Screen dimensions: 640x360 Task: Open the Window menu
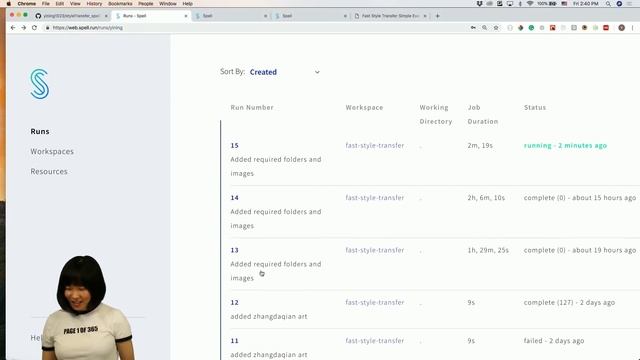(x=168, y=4)
